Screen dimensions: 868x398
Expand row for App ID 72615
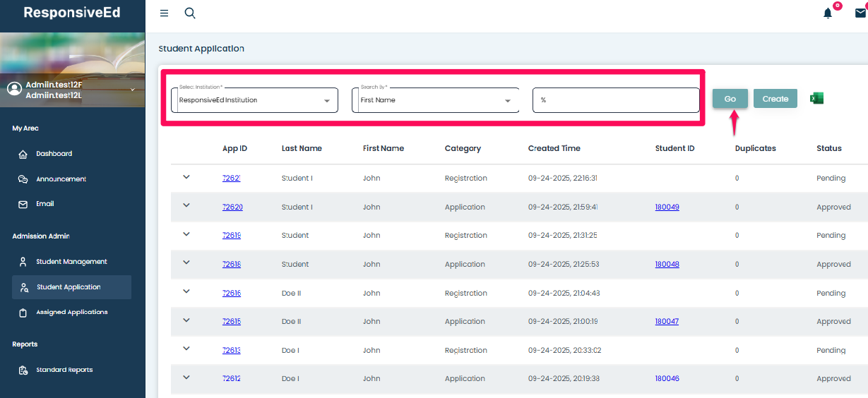click(186, 320)
